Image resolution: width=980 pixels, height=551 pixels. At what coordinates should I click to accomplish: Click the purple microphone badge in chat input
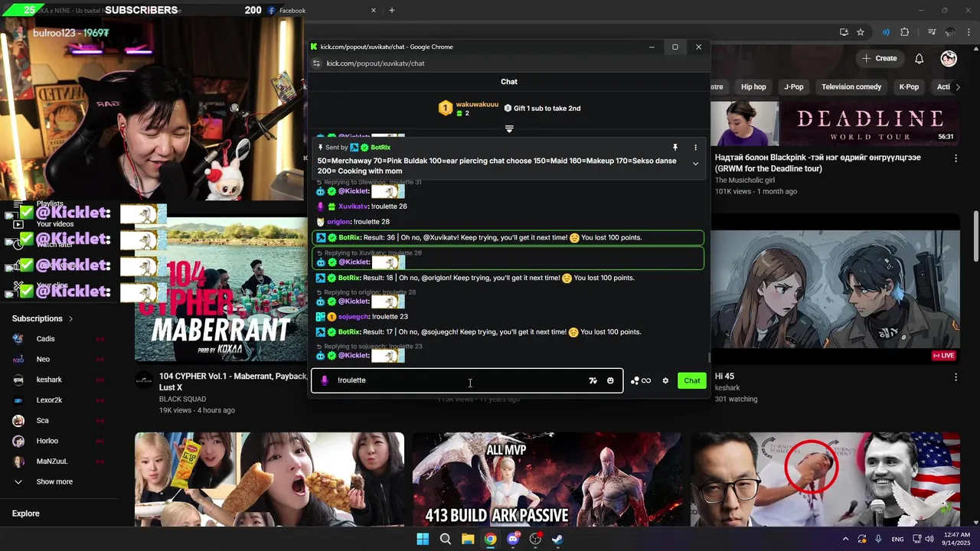[x=324, y=380]
